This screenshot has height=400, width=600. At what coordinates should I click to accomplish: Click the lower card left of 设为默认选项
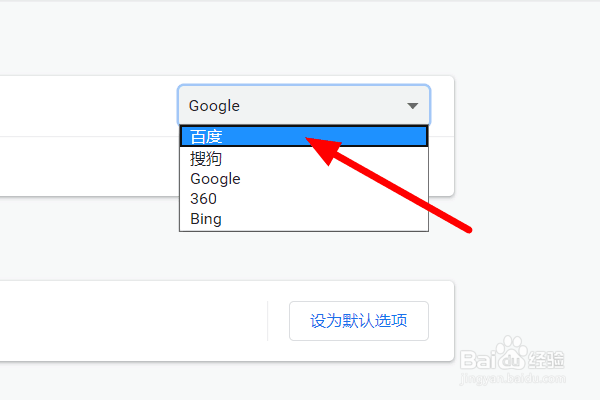(x=120, y=321)
